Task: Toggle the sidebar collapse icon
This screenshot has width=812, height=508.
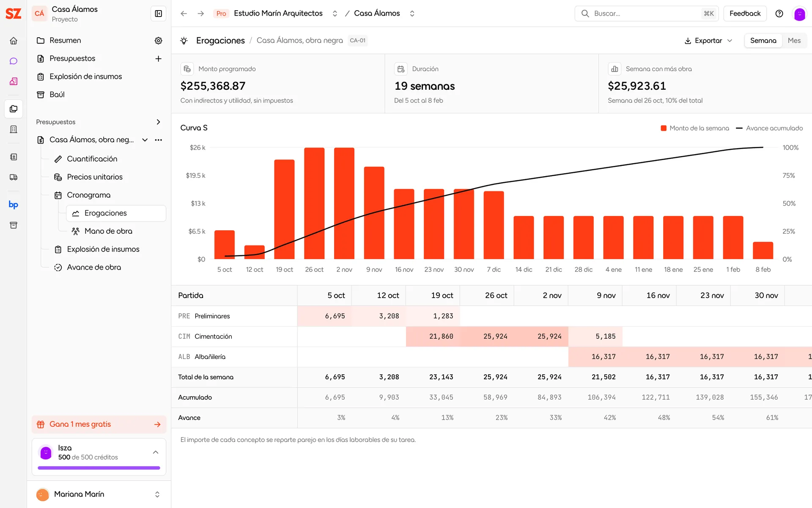Action: pyautogui.click(x=159, y=14)
